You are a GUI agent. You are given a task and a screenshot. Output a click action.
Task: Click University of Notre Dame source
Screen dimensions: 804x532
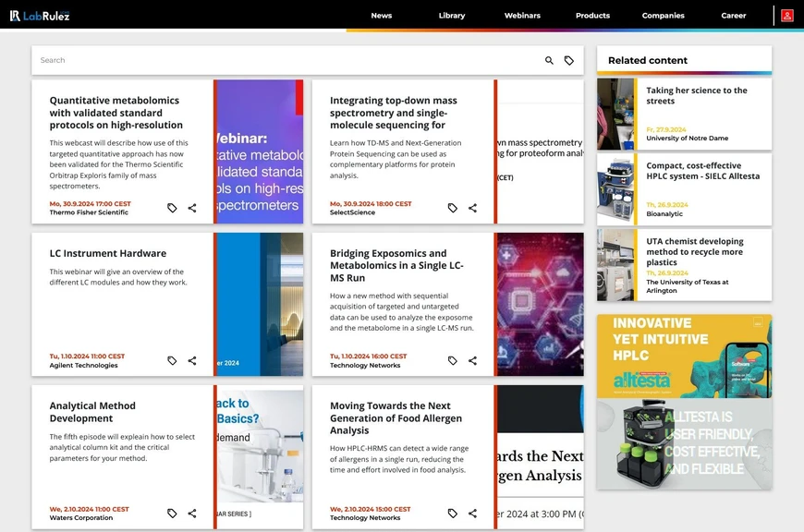pyautogui.click(x=687, y=138)
